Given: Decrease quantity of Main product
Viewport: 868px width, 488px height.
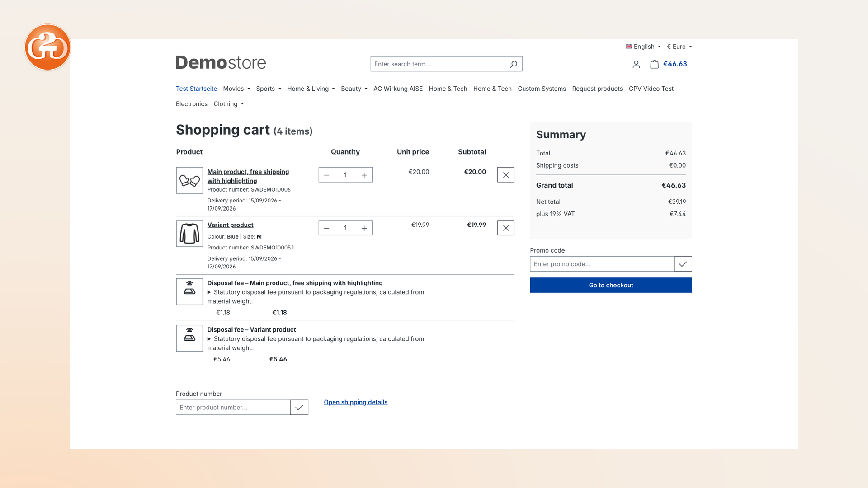Looking at the screenshot, I should click(x=327, y=175).
